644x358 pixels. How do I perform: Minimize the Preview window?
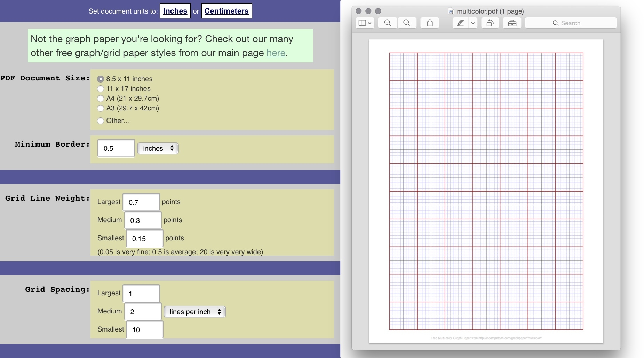click(368, 11)
